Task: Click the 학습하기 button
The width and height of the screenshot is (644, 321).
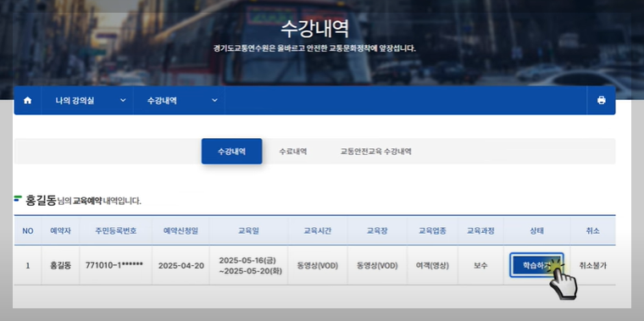Action: click(x=536, y=265)
